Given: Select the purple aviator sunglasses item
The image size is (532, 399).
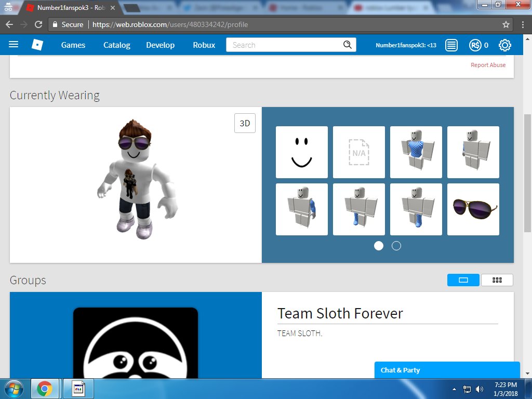Looking at the screenshot, I should pos(473,209).
